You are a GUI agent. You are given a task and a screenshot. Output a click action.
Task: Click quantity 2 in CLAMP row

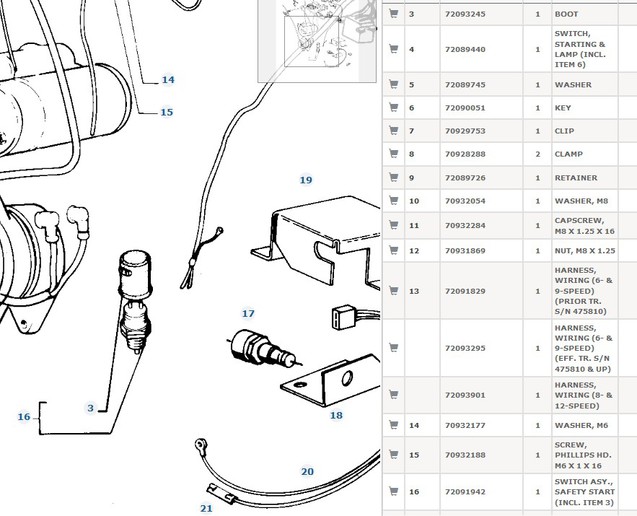click(537, 154)
